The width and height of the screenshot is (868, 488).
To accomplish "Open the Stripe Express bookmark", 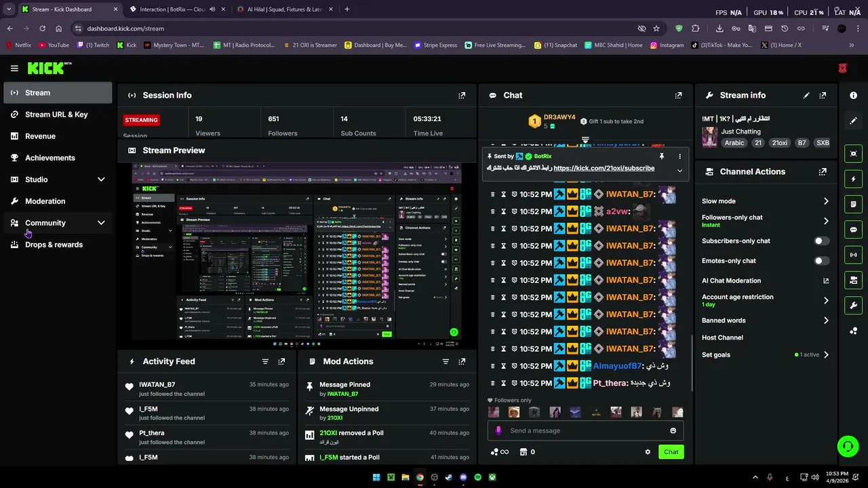I will [x=435, y=45].
